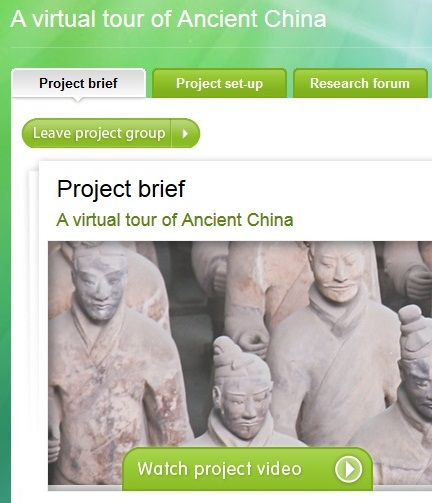This screenshot has width=432, height=503.
Task: Click the Leave project group button label
Action: point(99,133)
